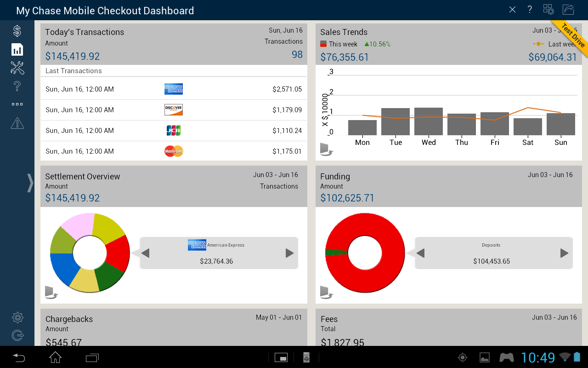Tap the Deposits amount $104,453.65

[492, 261]
